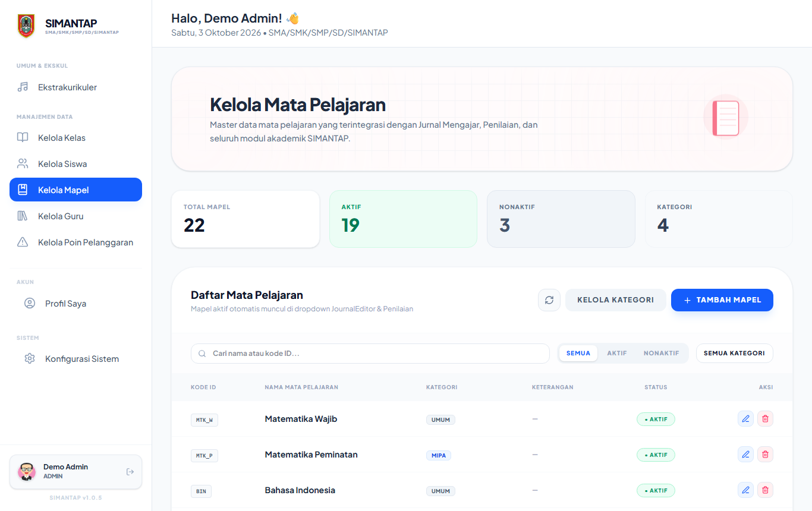Open the Semua Kategori filter dropdown
The height and width of the screenshot is (511, 812).
735,353
